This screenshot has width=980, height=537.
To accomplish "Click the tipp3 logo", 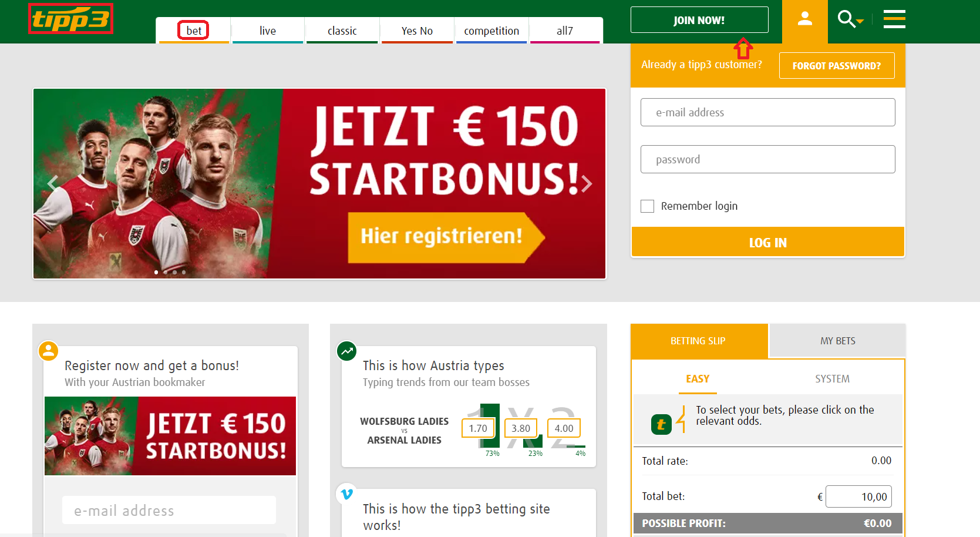I will (70, 19).
